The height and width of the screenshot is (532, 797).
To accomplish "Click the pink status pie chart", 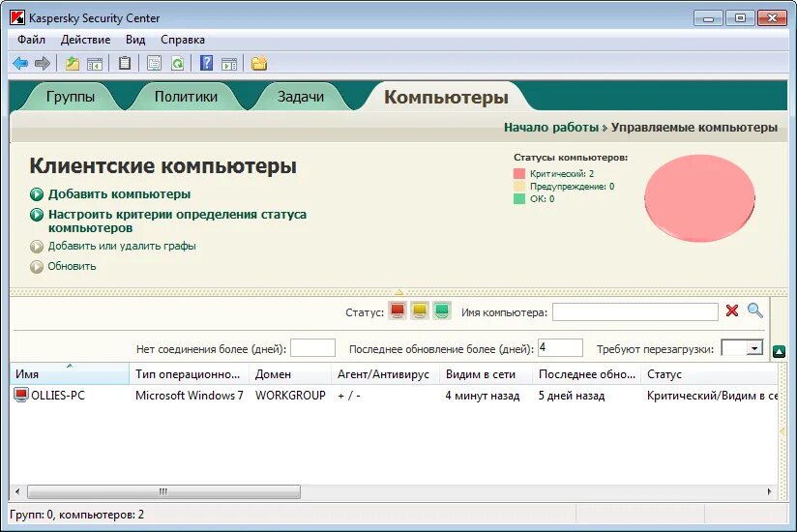I will 699,197.
